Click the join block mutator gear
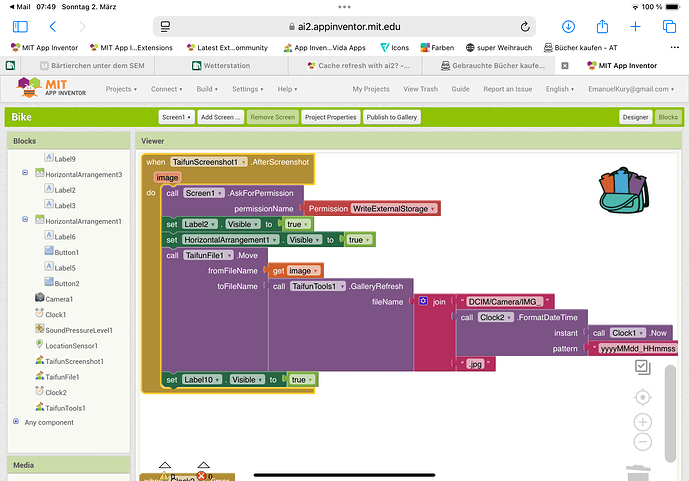 (423, 301)
